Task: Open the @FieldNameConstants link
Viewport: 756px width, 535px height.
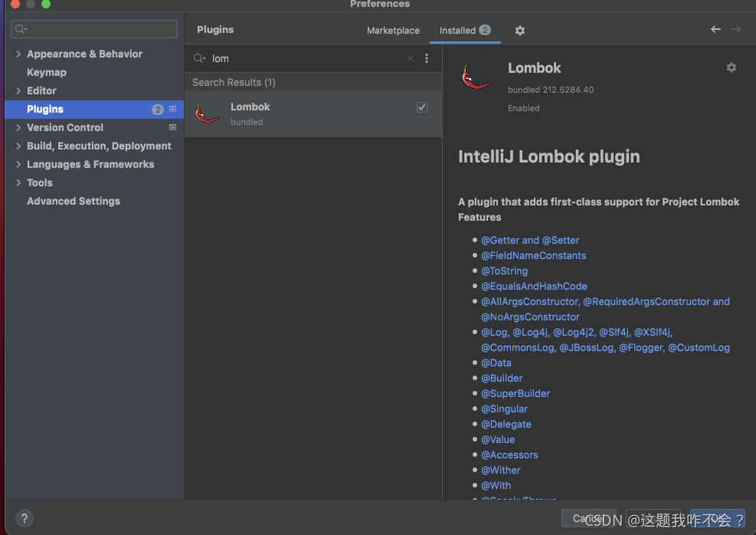Action: click(533, 256)
